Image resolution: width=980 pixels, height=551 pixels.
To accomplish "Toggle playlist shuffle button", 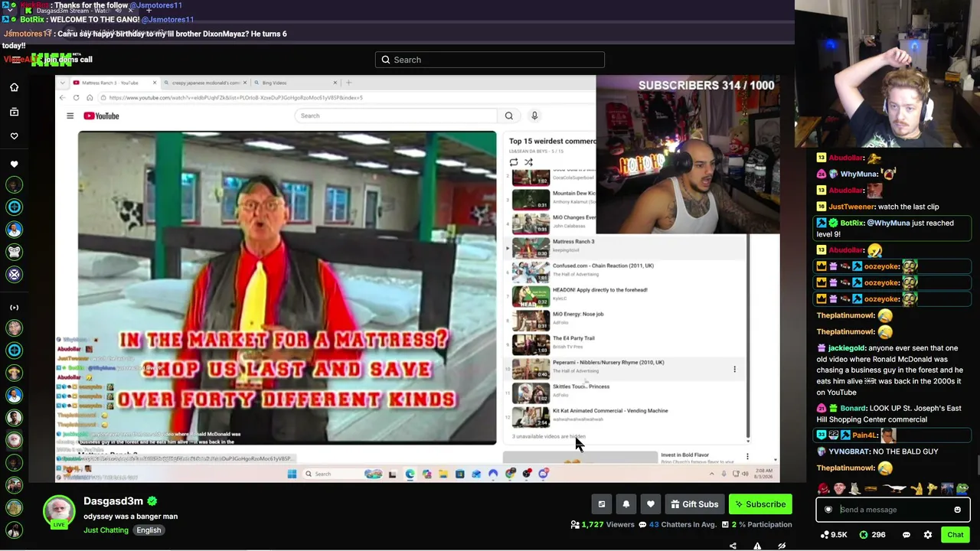I will 528,162.
